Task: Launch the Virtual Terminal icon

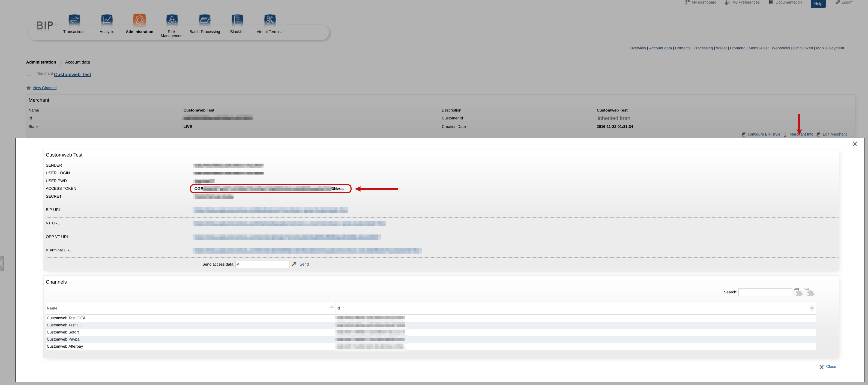Action: pyautogui.click(x=270, y=20)
